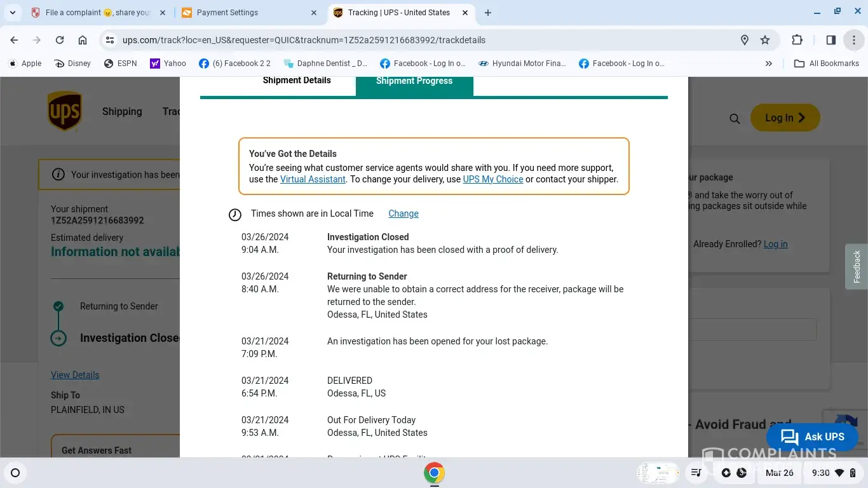View site information icon in address bar
The height and width of the screenshot is (488, 868).
[x=110, y=40]
